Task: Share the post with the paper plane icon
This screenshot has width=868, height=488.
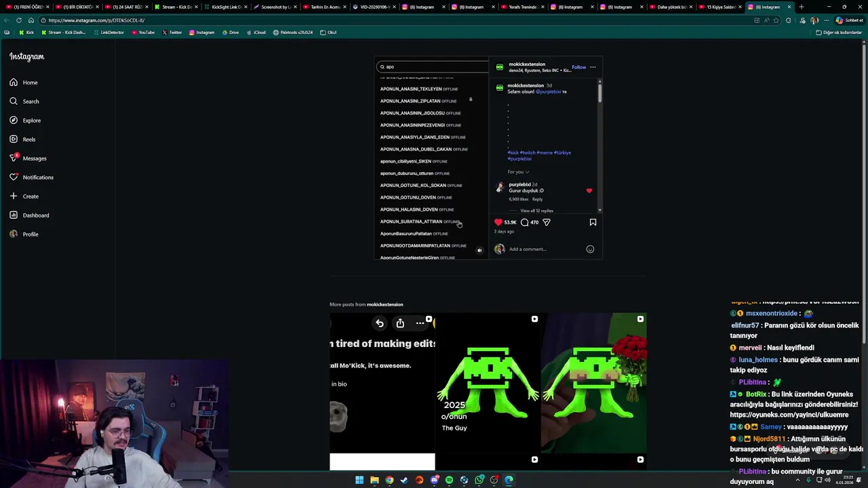Action: coord(547,222)
